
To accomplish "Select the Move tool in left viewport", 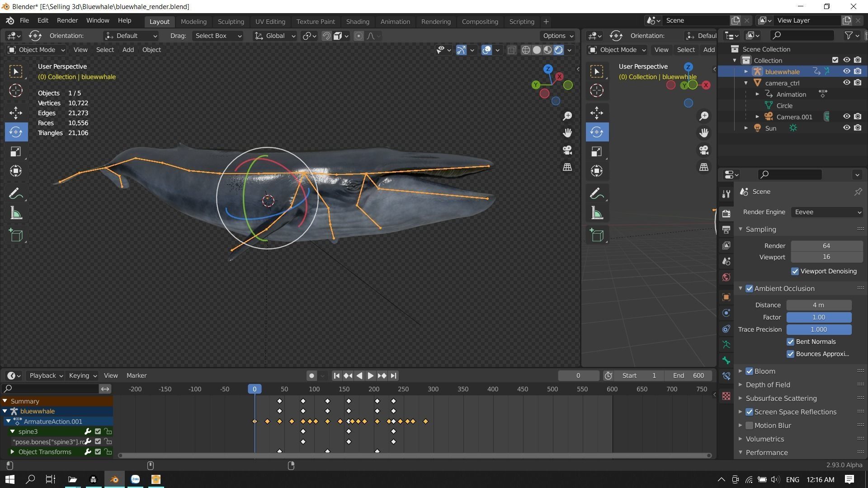I will coord(16,113).
